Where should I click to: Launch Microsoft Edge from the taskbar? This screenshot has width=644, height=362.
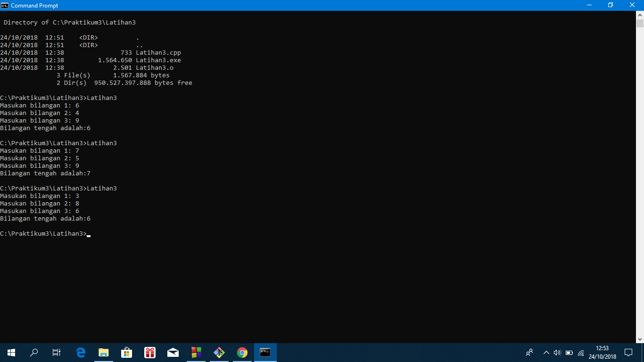pyautogui.click(x=81, y=353)
